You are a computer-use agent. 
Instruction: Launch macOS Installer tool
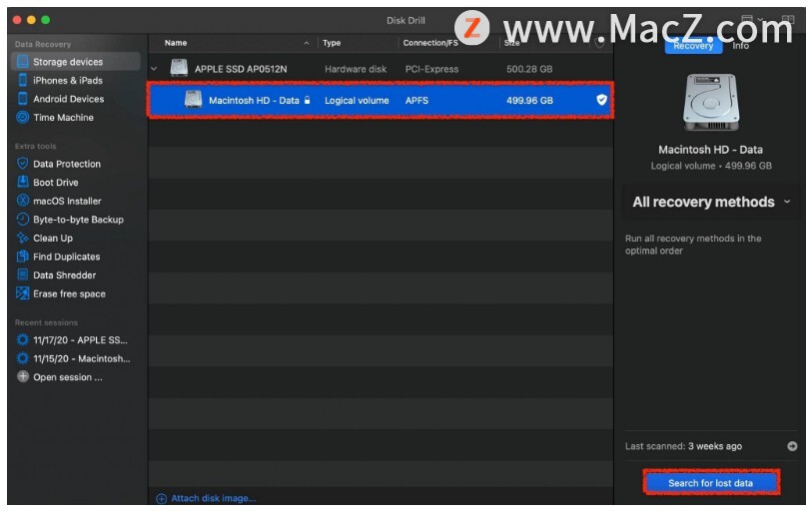(x=67, y=201)
